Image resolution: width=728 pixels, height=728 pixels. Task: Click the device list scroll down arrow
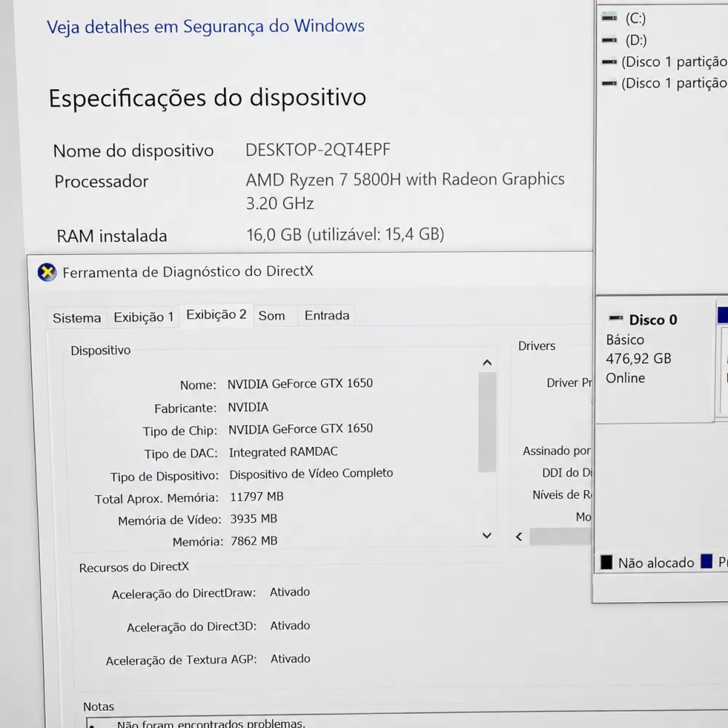487,535
